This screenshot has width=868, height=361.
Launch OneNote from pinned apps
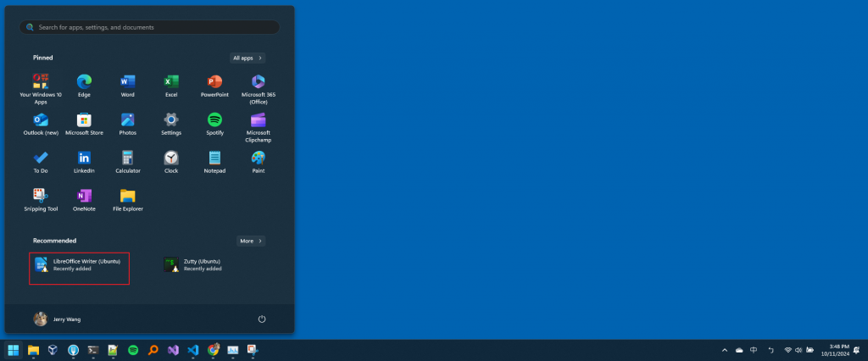tap(84, 200)
